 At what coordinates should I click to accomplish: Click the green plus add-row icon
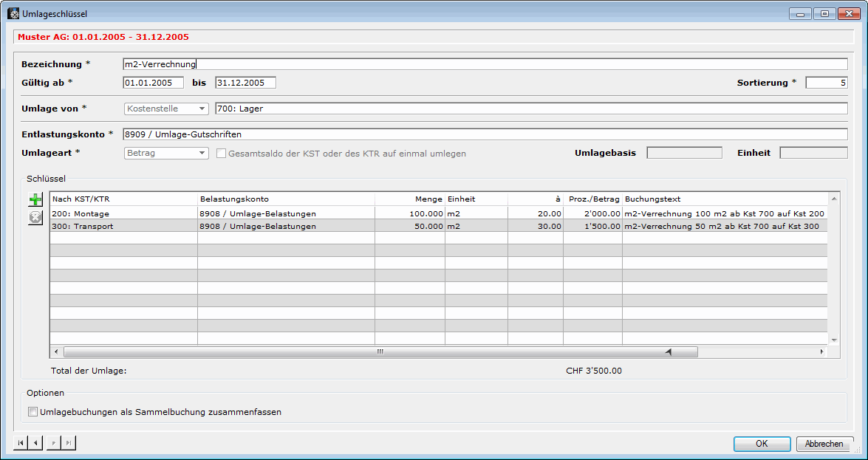pos(35,200)
